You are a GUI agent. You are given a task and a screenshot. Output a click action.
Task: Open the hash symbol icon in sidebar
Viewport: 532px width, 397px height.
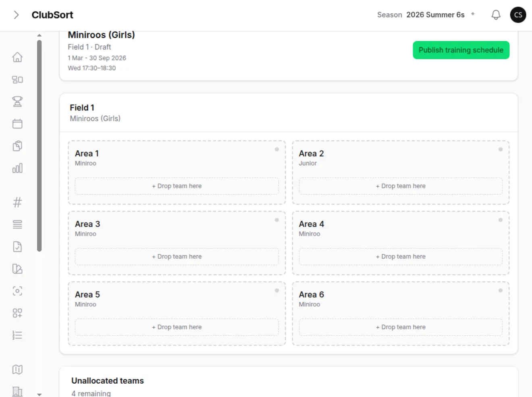pyautogui.click(x=17, y=202)
